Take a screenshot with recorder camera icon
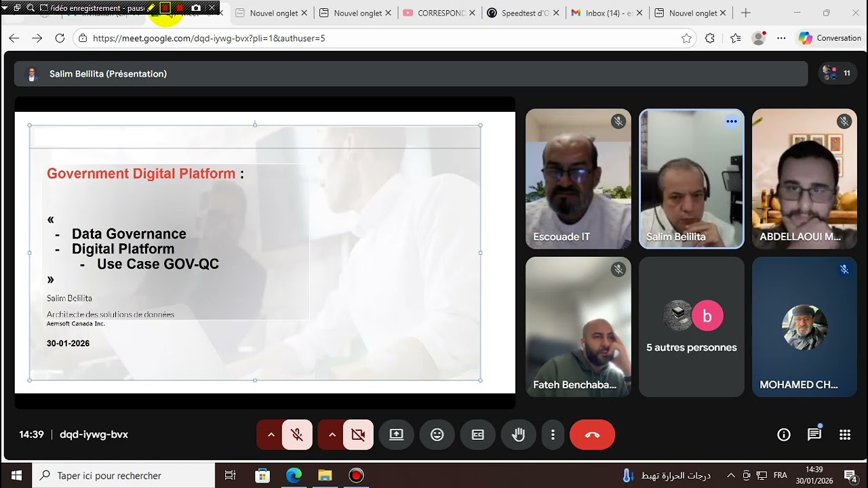This screenshot has height=488, width=868. (196, 7)
